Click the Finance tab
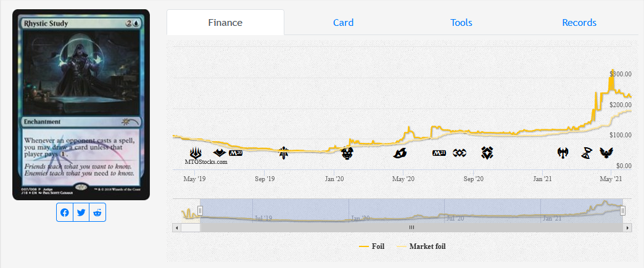Image resolution: width=644 pixels, height=268 pixels. (225, 23)
